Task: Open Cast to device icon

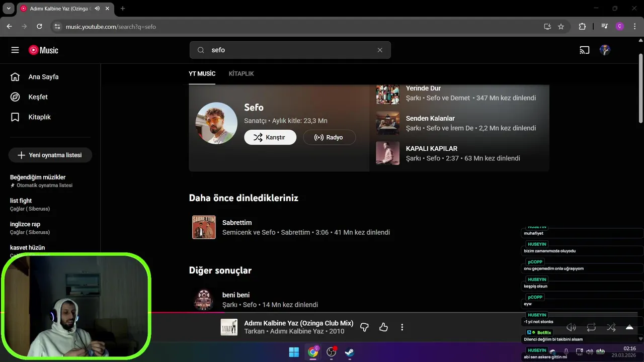Action: click(584, 50)
